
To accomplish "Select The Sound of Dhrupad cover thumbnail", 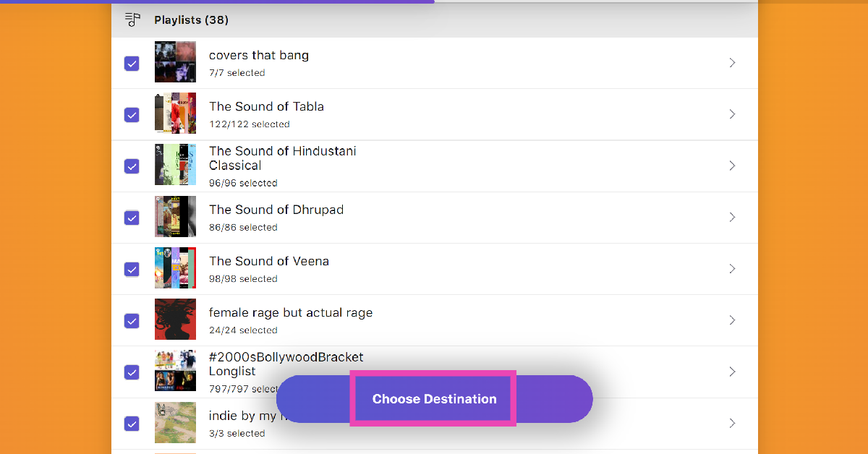I will click(x=175, y=216).
